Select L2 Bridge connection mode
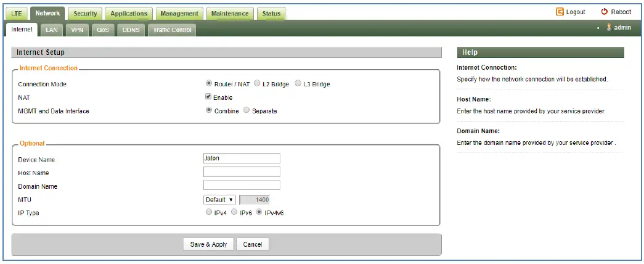This screenshot has height=264, width=644. 257,83
